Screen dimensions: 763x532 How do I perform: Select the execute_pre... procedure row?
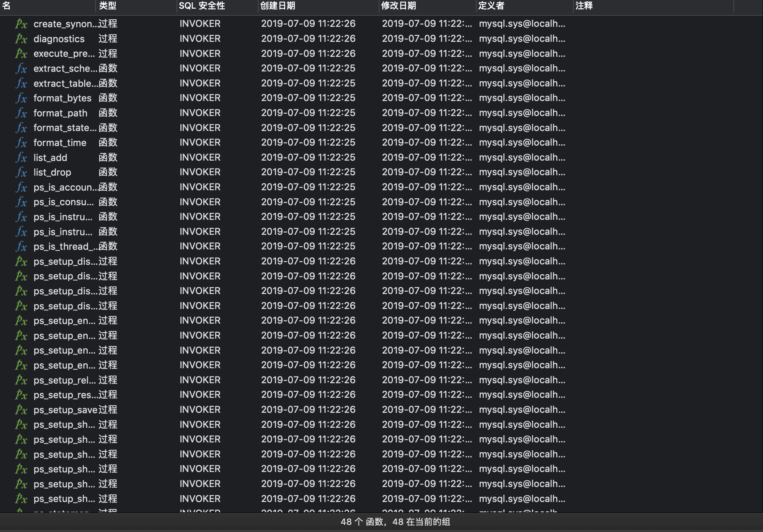[x=64, y=53]
